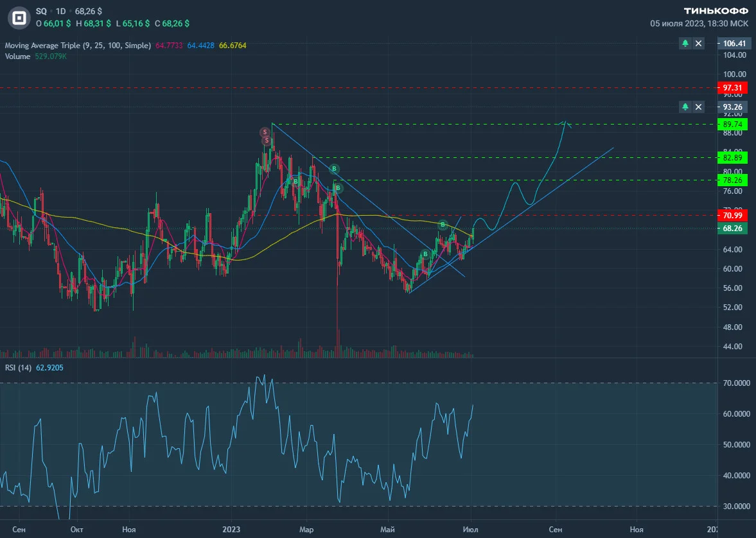This screenshot has width=756, height=538.
Task: Click the Тинькофф logo link
Action: point(716,11)
